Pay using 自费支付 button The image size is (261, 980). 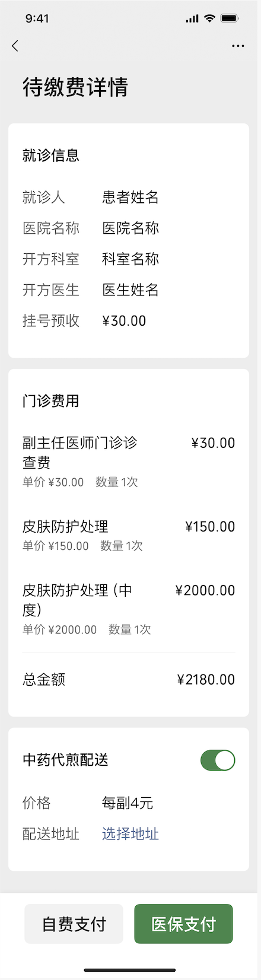point(74,924)
